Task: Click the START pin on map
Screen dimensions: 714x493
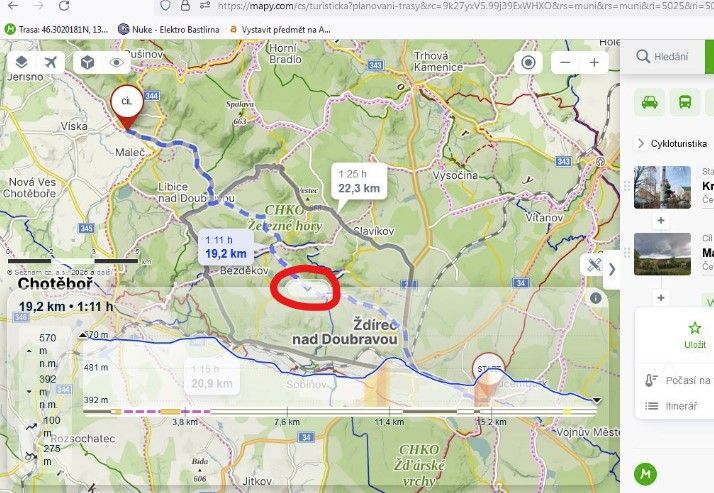Action: point(490,368)
